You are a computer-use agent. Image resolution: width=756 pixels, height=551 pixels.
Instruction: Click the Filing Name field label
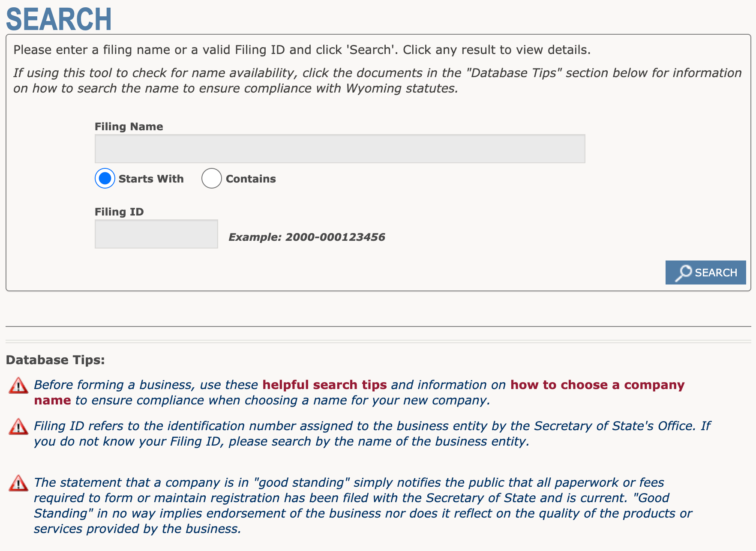[x=129, y=126]
